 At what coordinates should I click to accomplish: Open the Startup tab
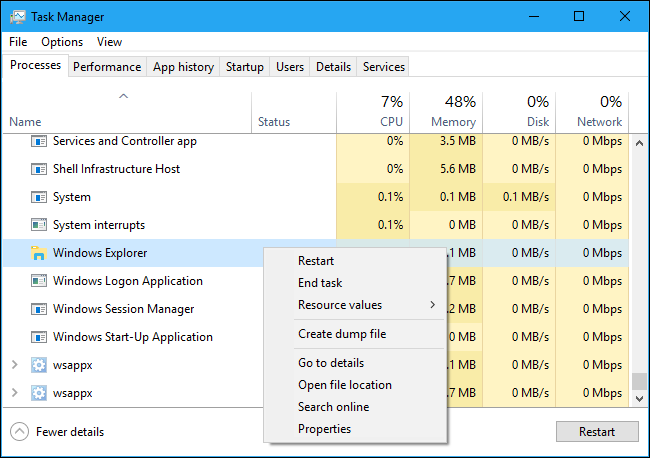pyautogui.click(x=244, y=67)
